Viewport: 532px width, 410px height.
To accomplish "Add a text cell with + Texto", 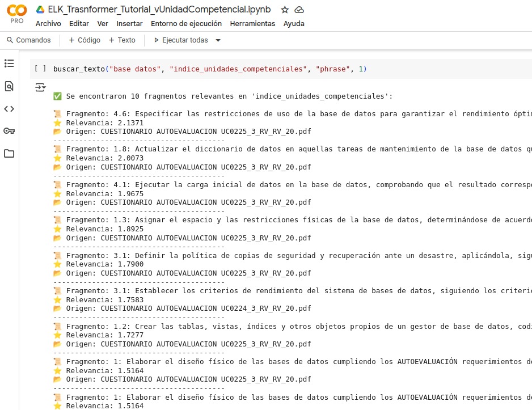I will pyautogui.click(x=123, y=40).
